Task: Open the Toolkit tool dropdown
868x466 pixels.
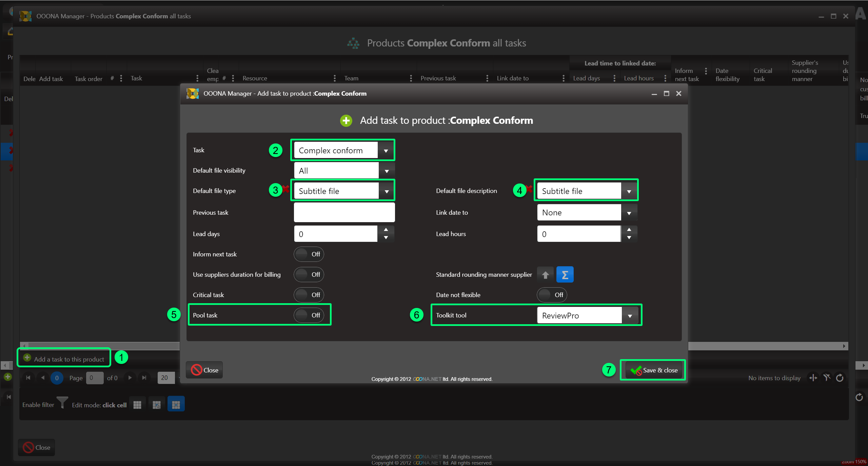Action: 629,315
